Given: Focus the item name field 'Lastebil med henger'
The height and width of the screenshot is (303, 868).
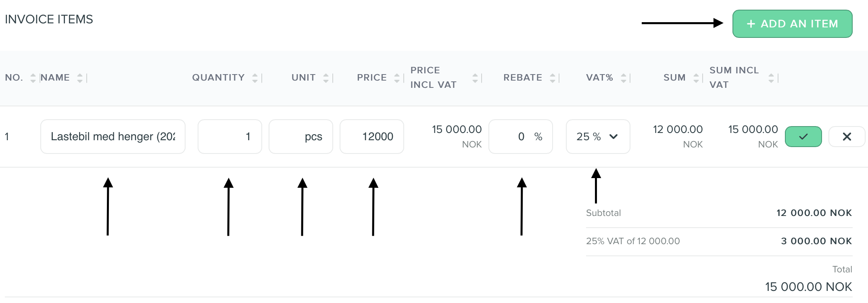Looking at the screenshot, I should (x=113, y=137).
